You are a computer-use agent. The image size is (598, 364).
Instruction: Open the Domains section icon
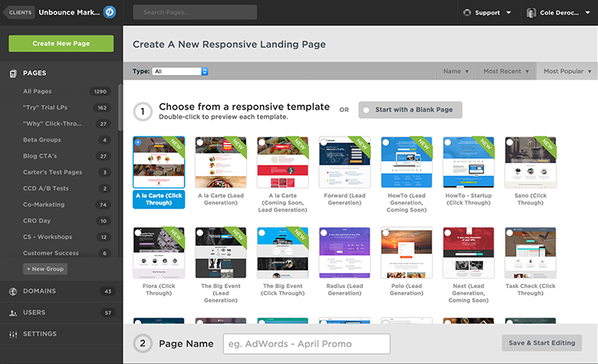point(14,291)
